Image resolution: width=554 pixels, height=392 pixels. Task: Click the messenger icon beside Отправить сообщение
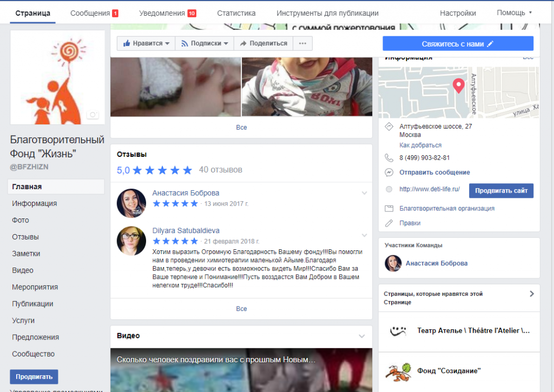[x=389, y=172]
